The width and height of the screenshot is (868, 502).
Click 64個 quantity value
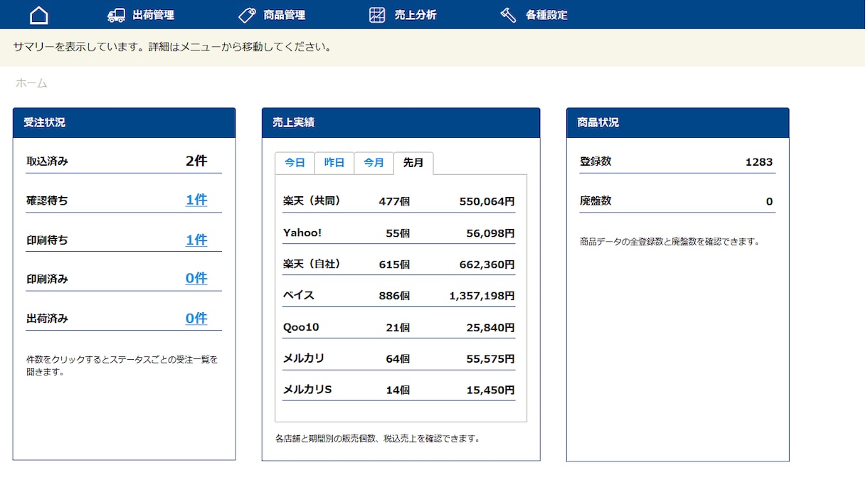(398, 359)
